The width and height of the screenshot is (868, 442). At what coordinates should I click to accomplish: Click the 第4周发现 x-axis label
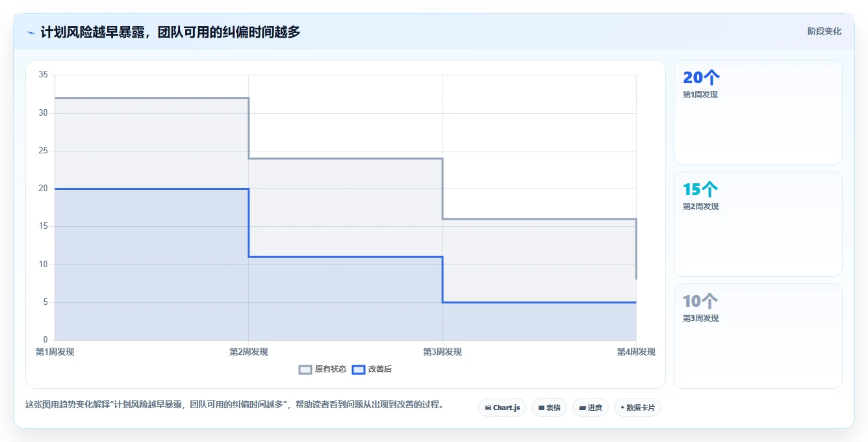tap(636, 352)
